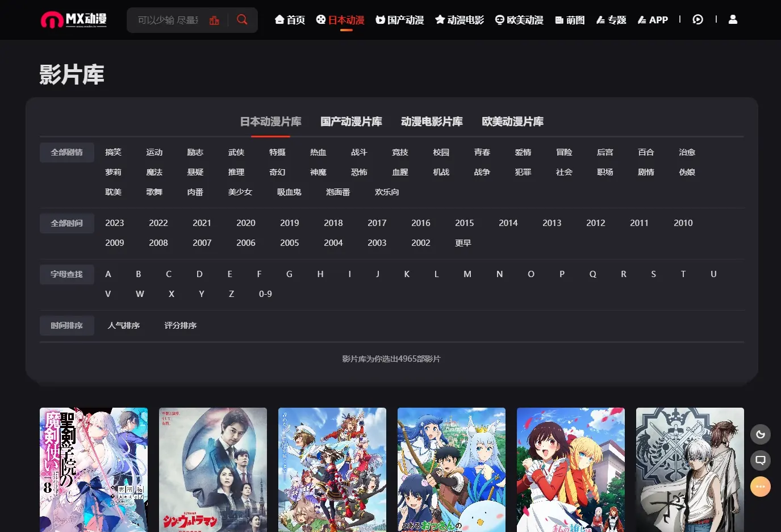Sort results by 评分排序 rating
This screenshot has height=532, width=781.
tap(180, 325)
